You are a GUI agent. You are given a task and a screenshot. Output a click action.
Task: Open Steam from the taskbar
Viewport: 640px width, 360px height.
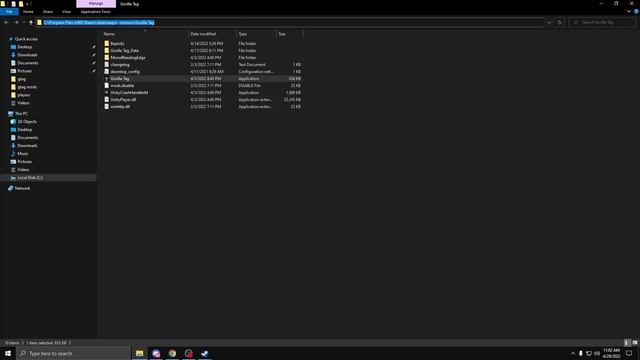click(x=204, y=353)
